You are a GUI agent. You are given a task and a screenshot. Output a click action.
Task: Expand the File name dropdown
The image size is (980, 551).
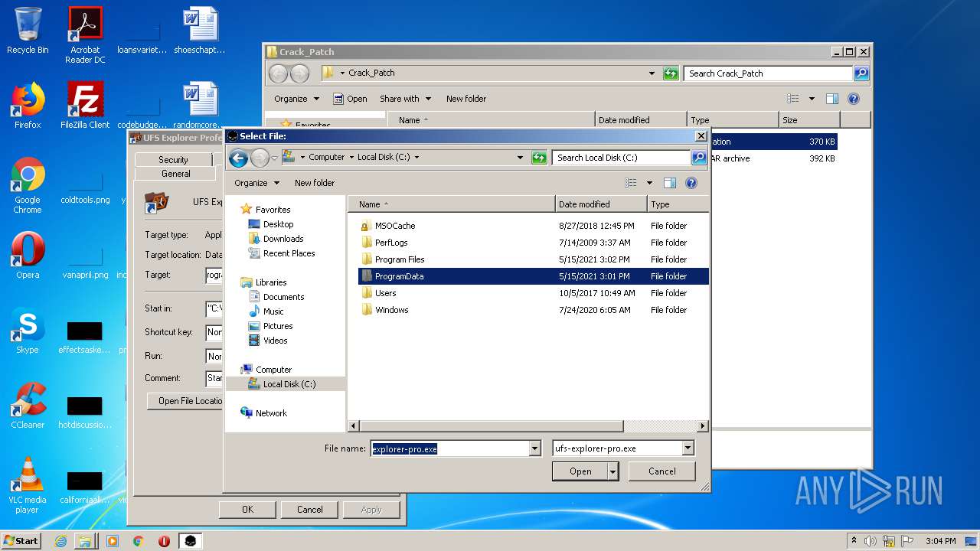pyautogui.click(x=535, y=448)
